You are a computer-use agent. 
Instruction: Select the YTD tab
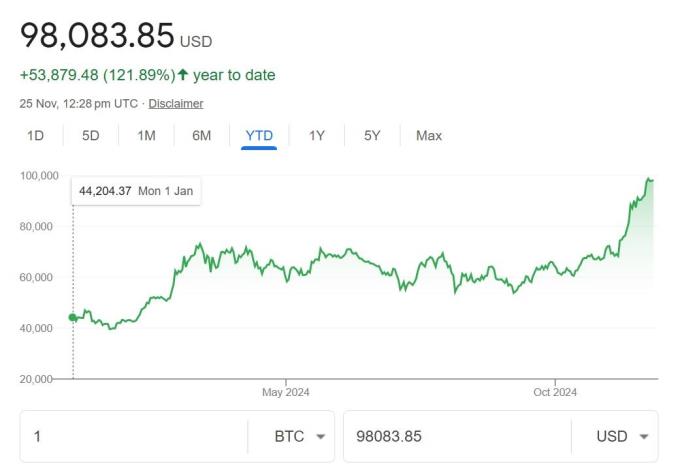(259, 136)
